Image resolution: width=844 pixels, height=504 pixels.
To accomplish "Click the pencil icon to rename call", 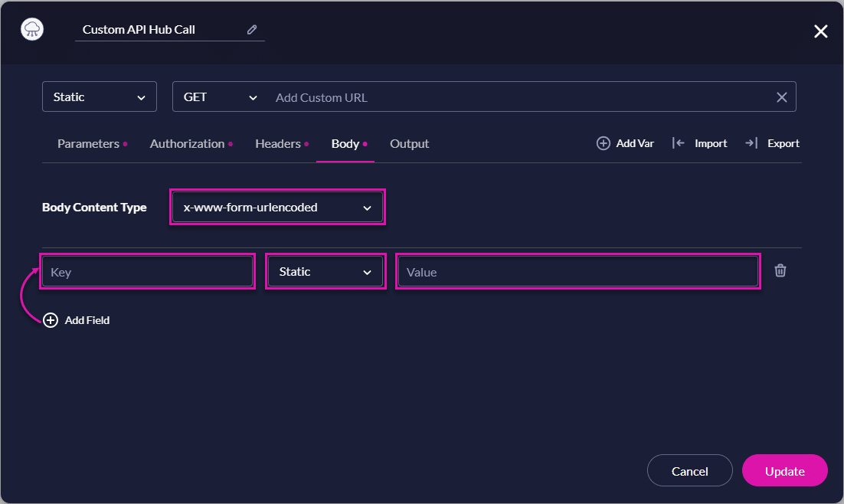I will [252, 30].
